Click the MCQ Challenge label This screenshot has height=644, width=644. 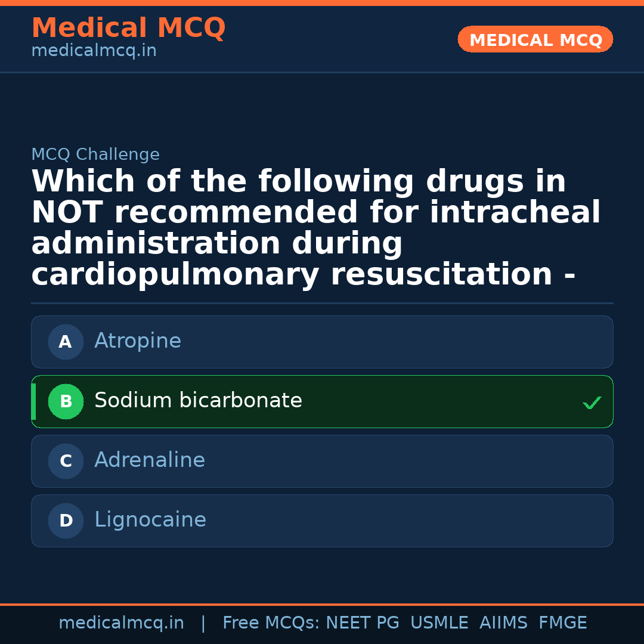click(95, 155)
